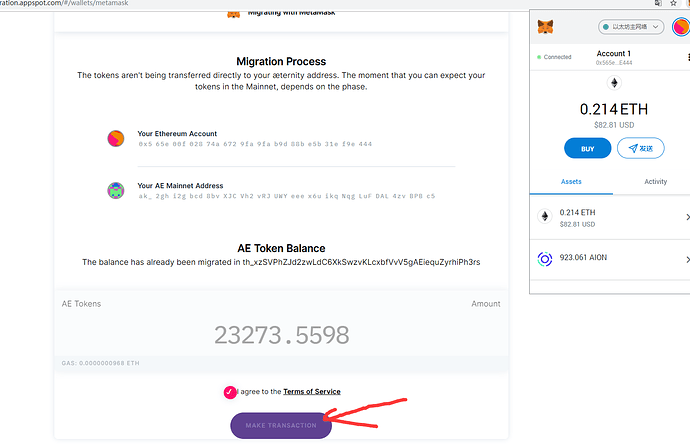Image resolution: width=690 pixels, height=447 pixels.
Task: Click the Ethereum logo above balance
Action: pyautogui.click(x=614, y=83)
